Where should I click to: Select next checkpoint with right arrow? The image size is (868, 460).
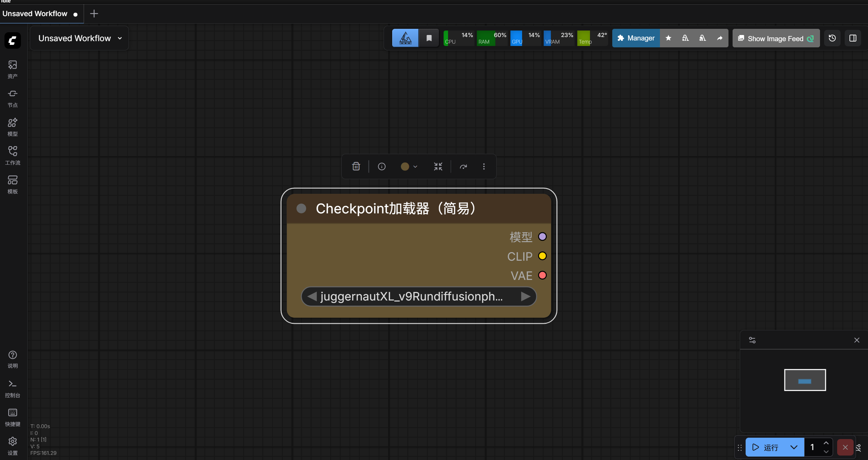(525, 296)
